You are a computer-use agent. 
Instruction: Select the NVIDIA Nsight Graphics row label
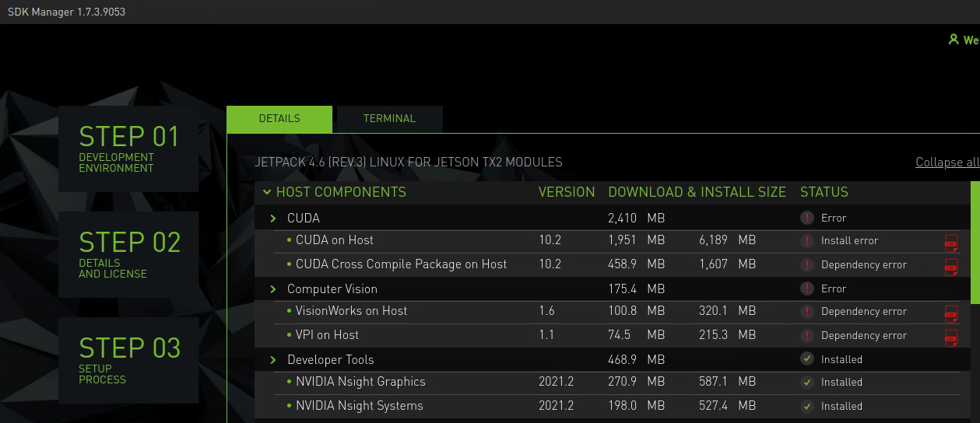coord(360,382)
